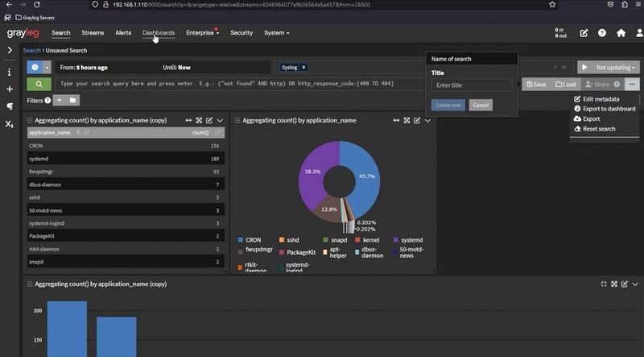Select Export to dashboard menu entry

(x=605, y=109)
